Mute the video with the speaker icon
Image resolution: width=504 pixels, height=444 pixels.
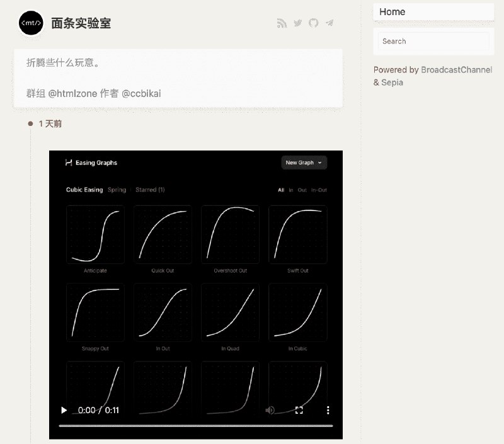point(270,409)
